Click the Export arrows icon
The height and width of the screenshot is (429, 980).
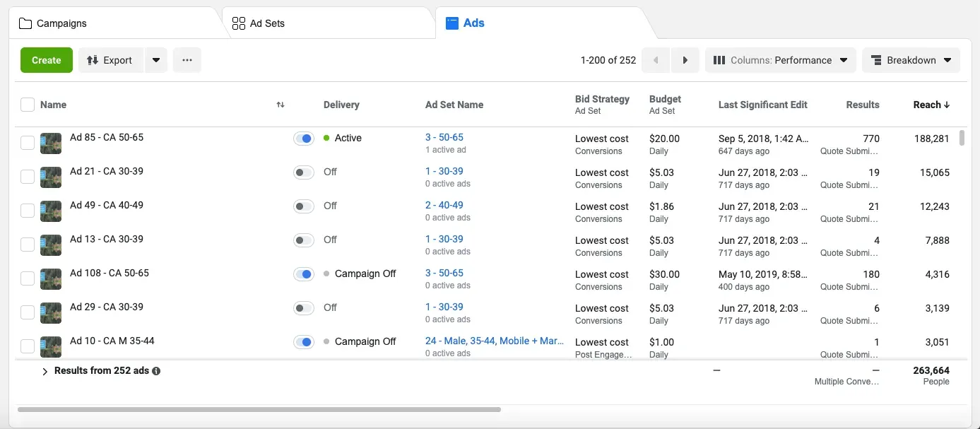(93, 60)
